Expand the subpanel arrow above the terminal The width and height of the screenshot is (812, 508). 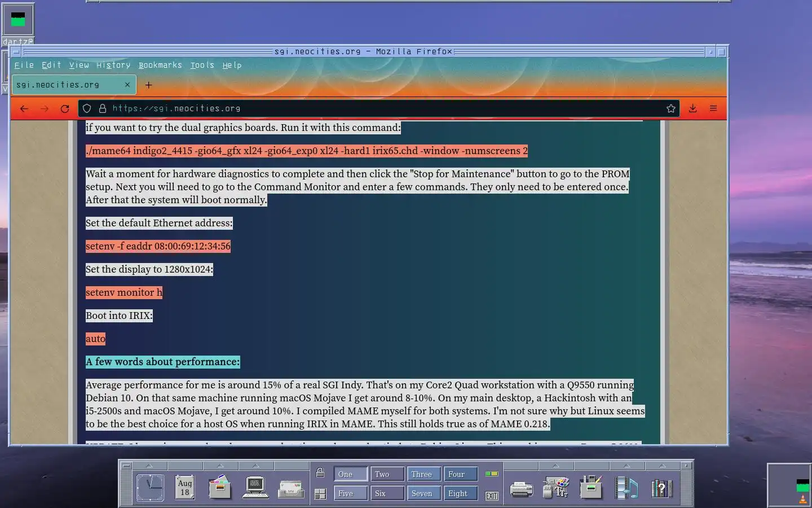[x=255, y=466]
